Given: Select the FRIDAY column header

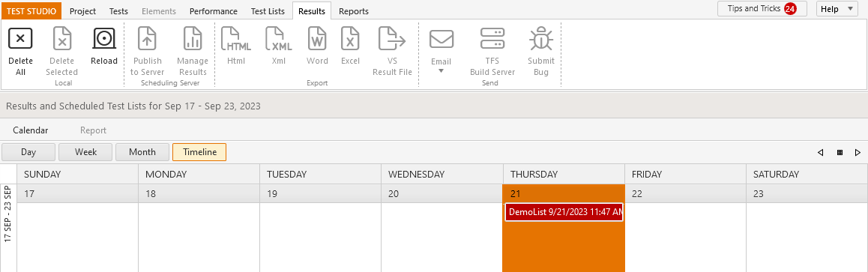Looking at the screenshot, I should pyautogui.click(x=685, y=174).
